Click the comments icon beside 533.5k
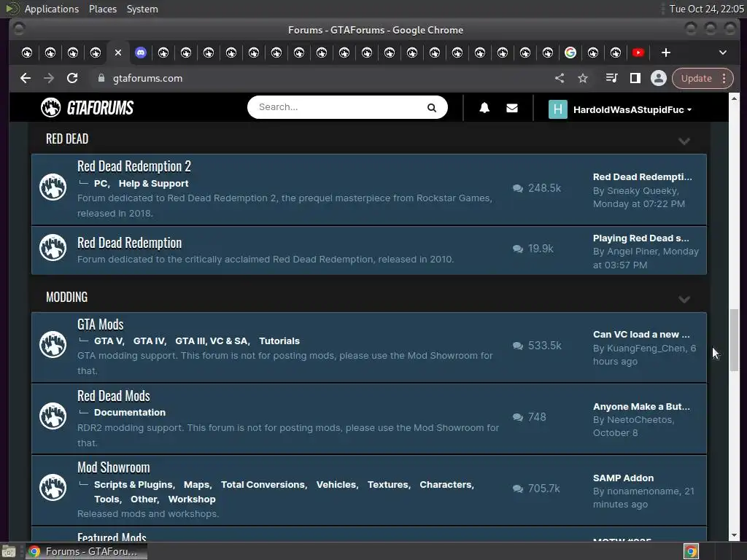The height and width of the screenshot is (560, 747). pos(518,346)
